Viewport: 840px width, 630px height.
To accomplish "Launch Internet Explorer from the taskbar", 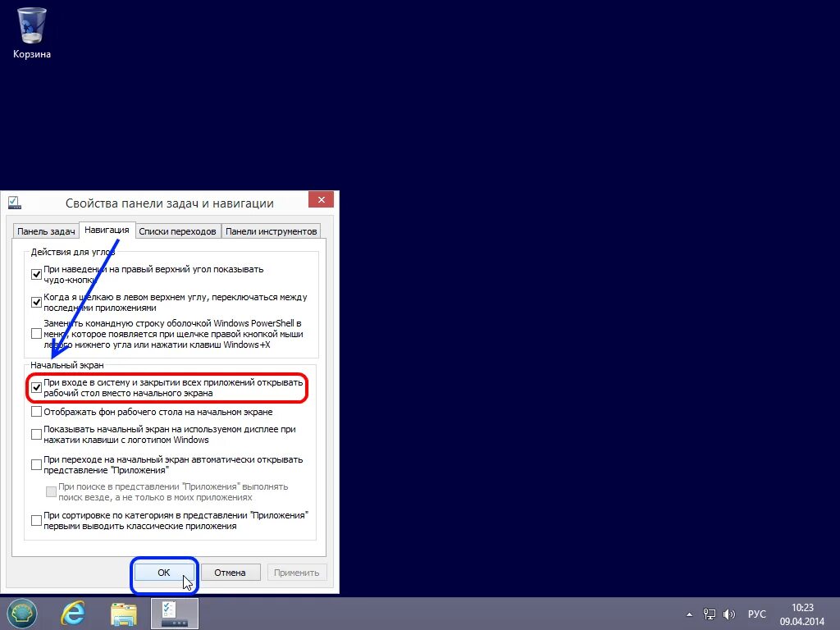I will tap(73, 614).
